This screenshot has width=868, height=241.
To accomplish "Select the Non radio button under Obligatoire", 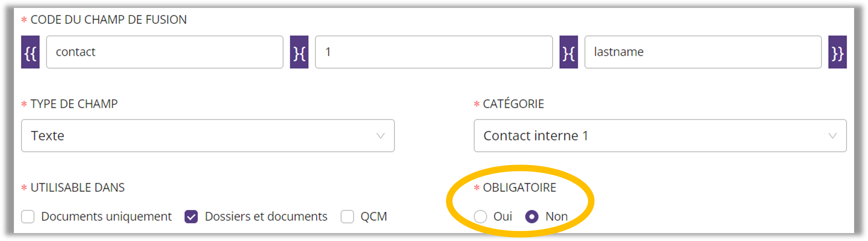I will [532, 217].
